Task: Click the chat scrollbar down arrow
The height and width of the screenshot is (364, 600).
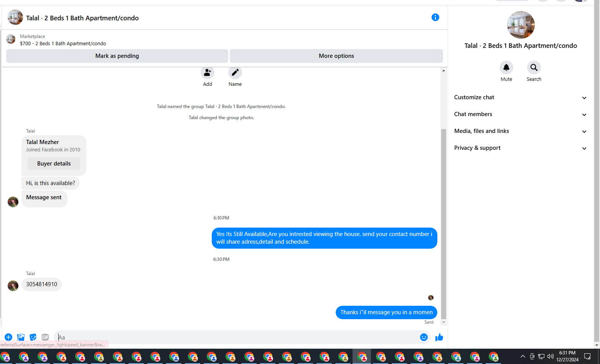Action: pyautogui.click(x=443, y=322)
